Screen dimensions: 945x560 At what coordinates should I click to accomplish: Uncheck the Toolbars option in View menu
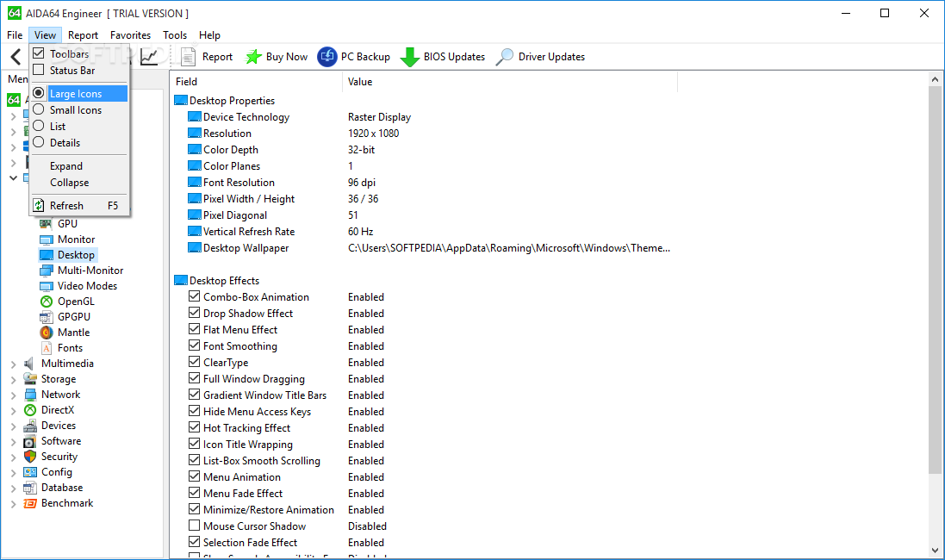39,53
